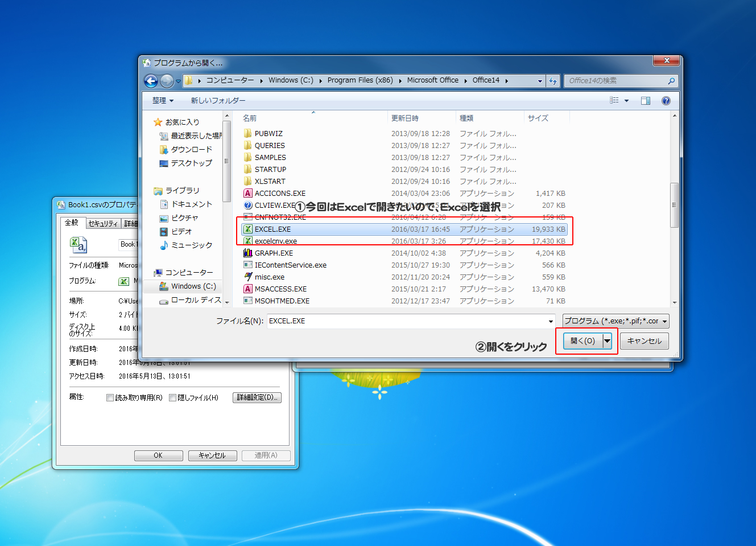Screen dimensions: 756x546
Task: Select デスクトップ in the sidebar
Action: click(191, 163)
